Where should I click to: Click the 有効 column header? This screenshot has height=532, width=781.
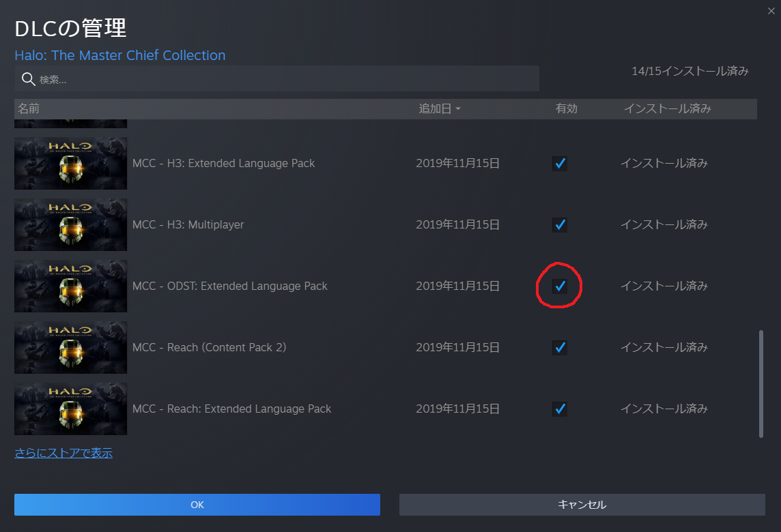[x=567, y=108]
